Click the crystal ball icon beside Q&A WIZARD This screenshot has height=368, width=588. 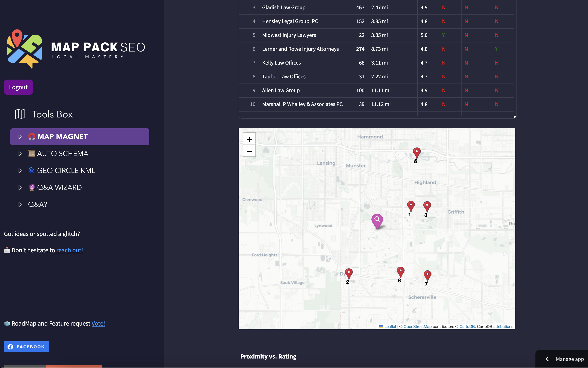click(31, 187)
